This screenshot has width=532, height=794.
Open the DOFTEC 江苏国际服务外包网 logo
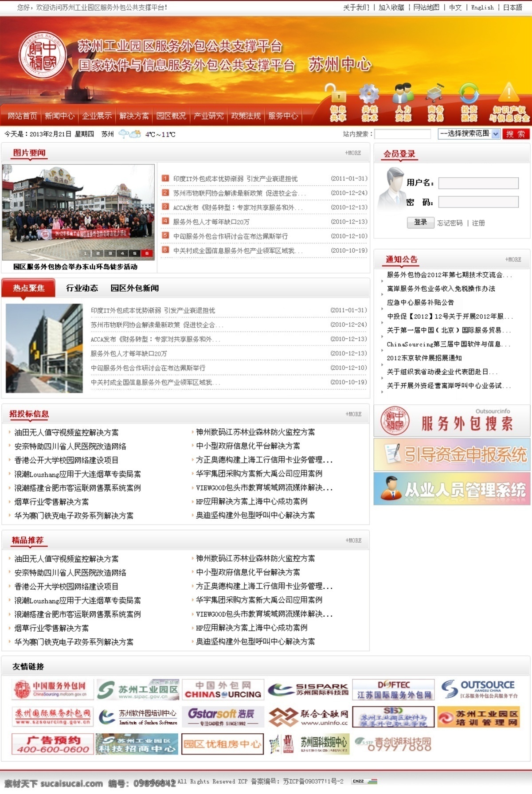click(x=393, y=689)
